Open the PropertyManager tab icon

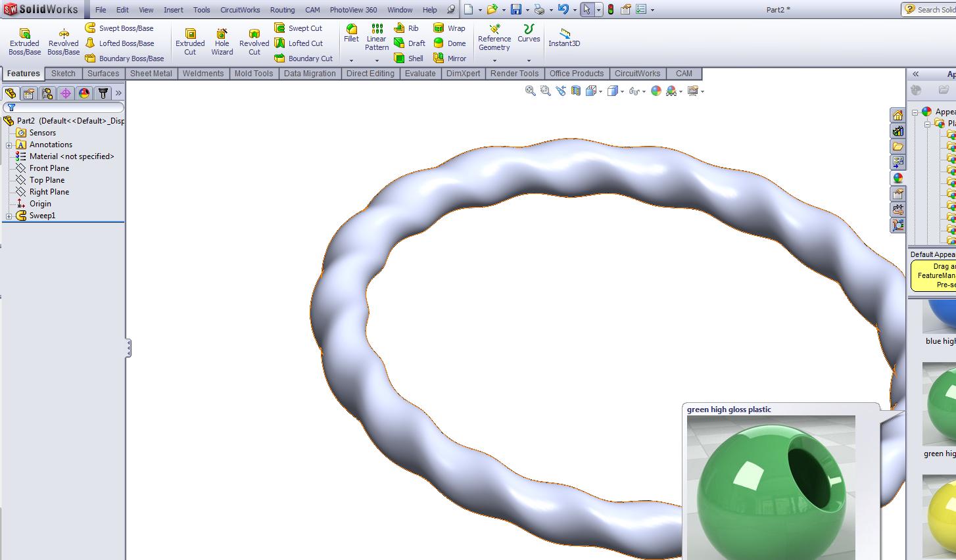point(29,93)
